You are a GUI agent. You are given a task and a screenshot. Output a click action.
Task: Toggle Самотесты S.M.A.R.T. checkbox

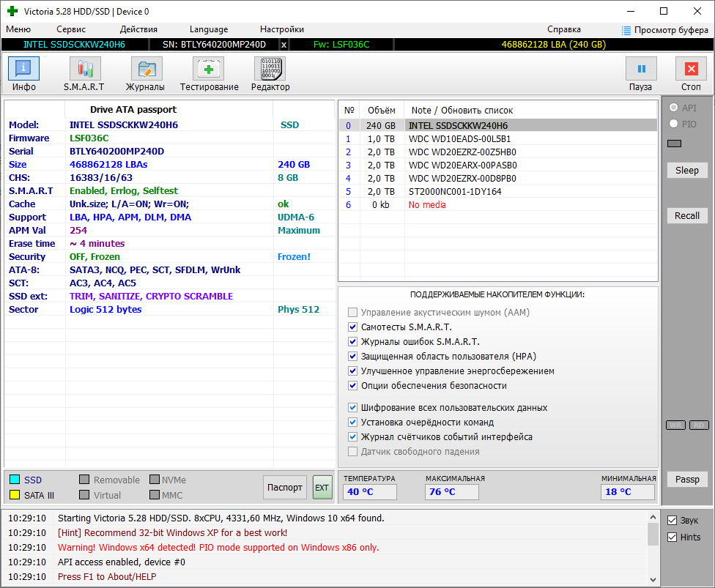click(x=352, y=327)
